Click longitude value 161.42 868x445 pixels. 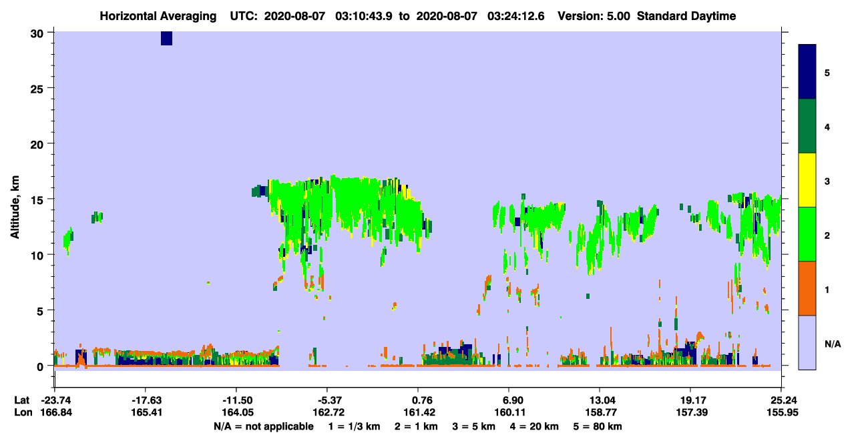coord(418,413)
